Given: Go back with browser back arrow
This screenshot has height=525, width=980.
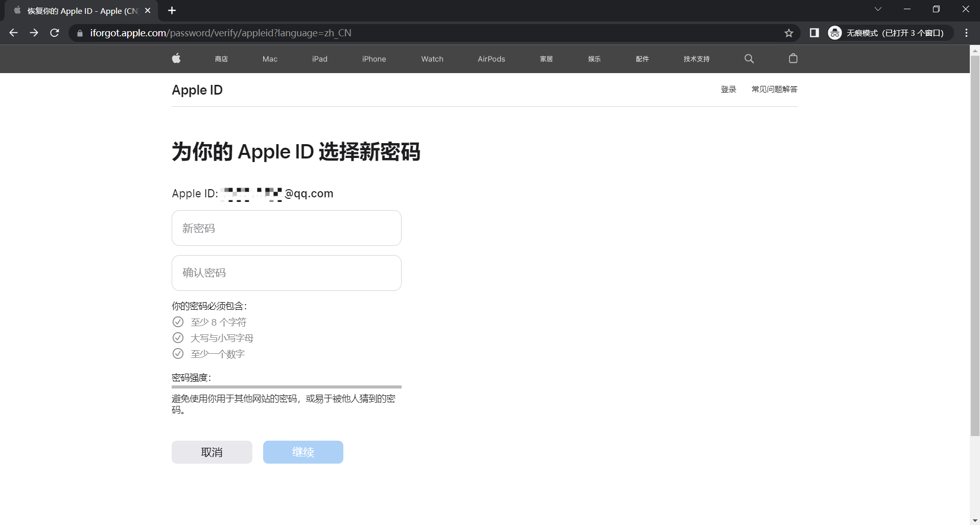Looking at the screenshot, I should (14, 33).
